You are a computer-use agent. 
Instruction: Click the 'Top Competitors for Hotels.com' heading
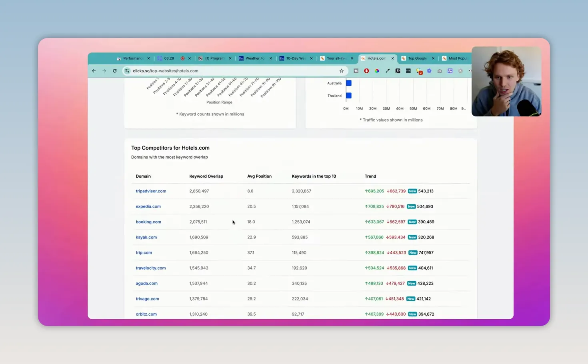click(x=170, y=148)
